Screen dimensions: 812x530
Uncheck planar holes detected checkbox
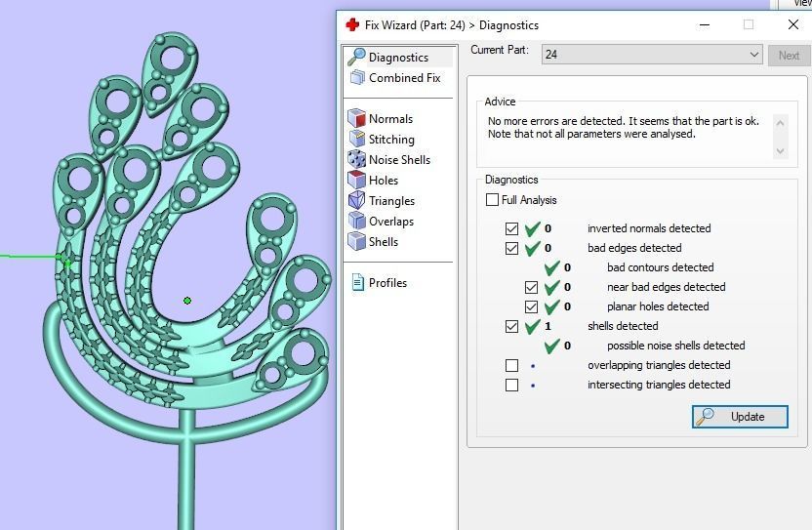click(531, 306)
